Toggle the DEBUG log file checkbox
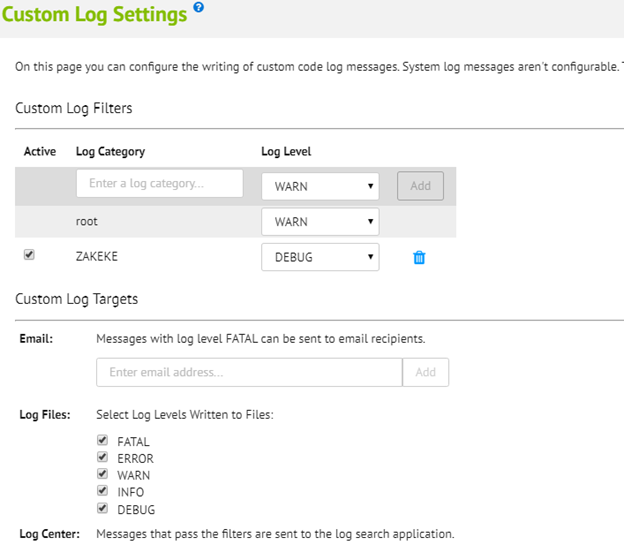Screen dimensions: 624x545 pyautogui.click(x=102, y=508)
